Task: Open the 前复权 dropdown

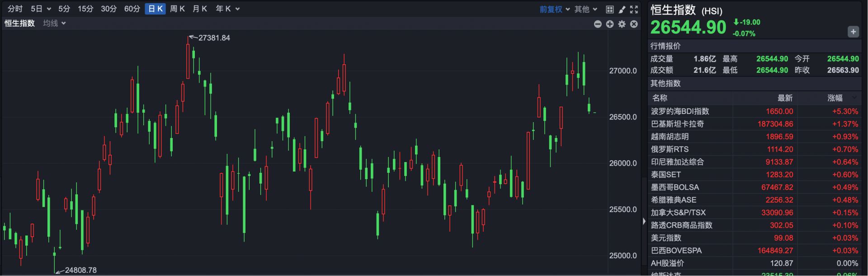Action: (554, 9)
